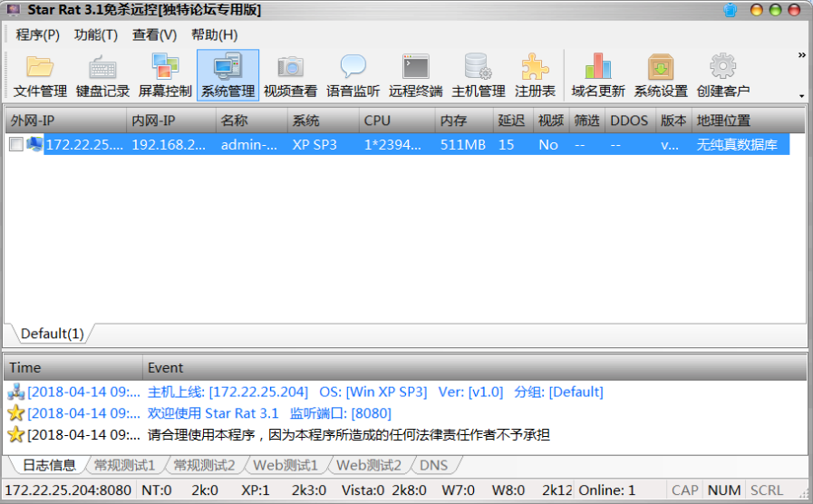
Task: Sort by the 视频 column header
Action: coord(551,121)
